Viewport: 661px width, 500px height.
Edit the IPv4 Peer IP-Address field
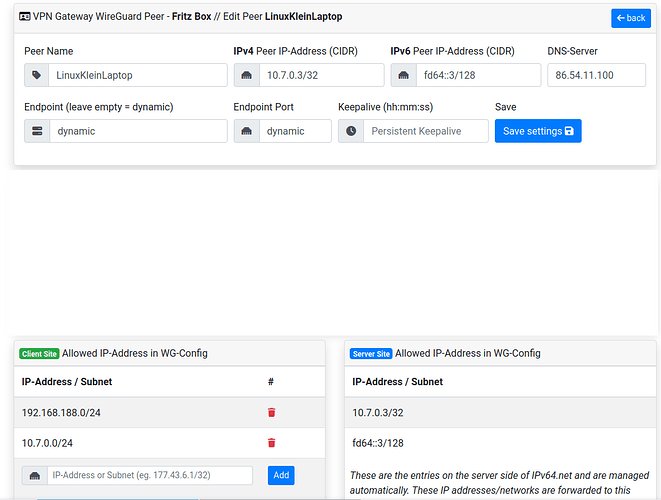click(x=321, y=75)
